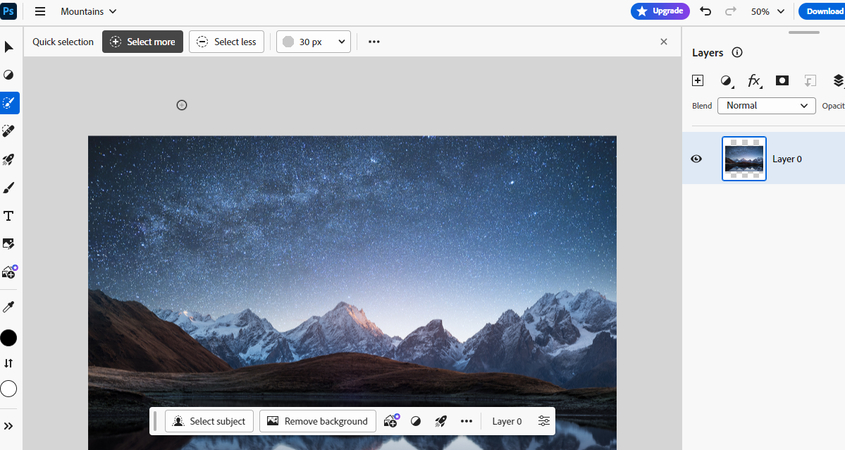Click Layer 0 label in the contextual bar

pos(507,421)
